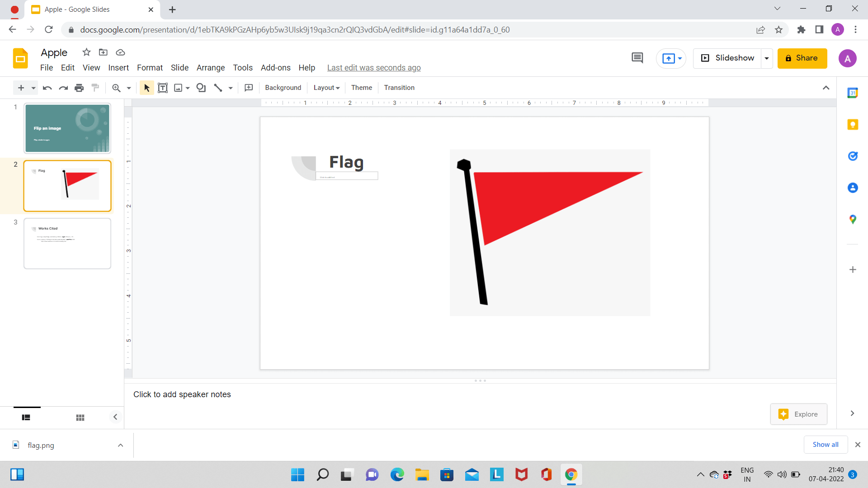The height and width of the screenshot is (488, 868).
Task: Click the Background button
Action: click(283, 88)
